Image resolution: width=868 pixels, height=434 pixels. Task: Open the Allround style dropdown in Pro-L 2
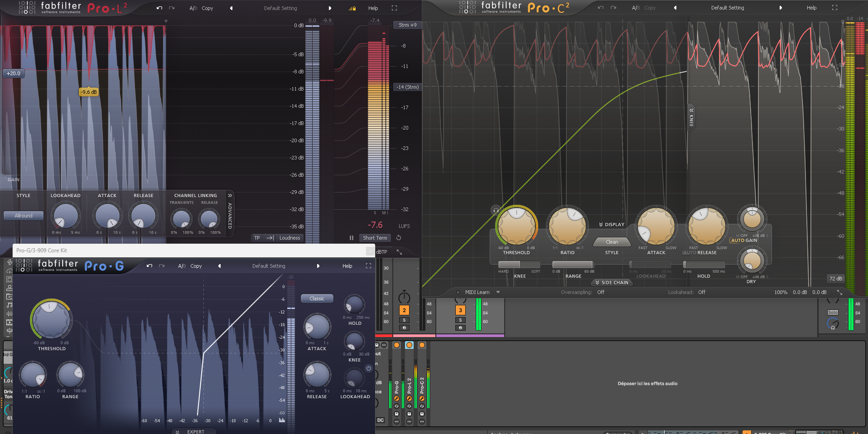(x=23, y=215)
